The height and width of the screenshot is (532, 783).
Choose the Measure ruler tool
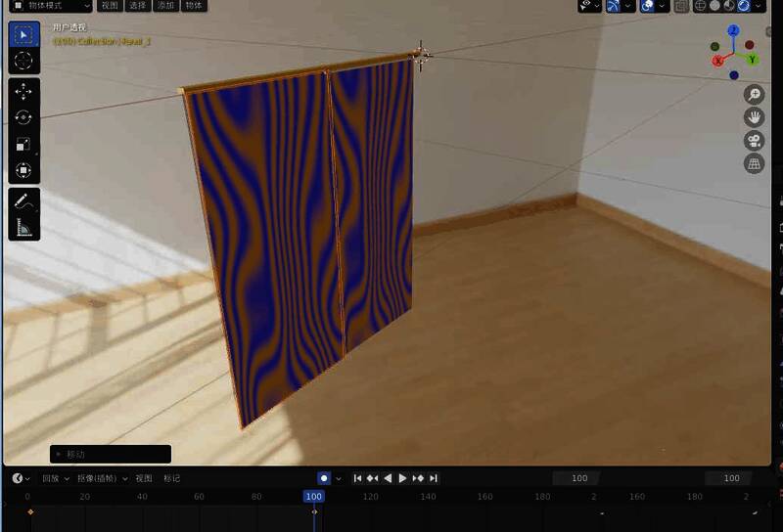[x=23, y=228]
